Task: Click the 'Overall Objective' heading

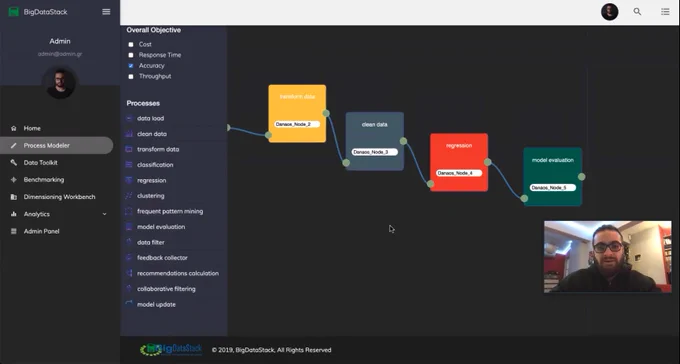Action: point(154,30)
